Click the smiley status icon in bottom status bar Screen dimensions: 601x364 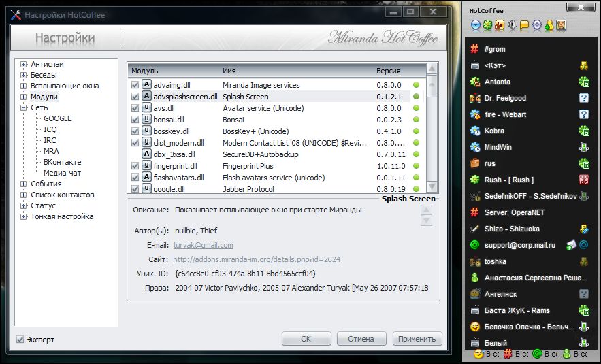pos(478,354)
